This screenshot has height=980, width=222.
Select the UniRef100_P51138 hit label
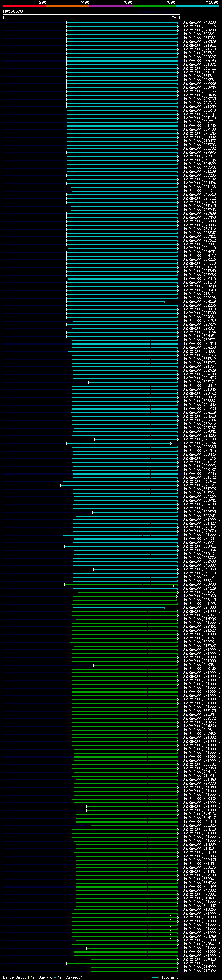199,187
